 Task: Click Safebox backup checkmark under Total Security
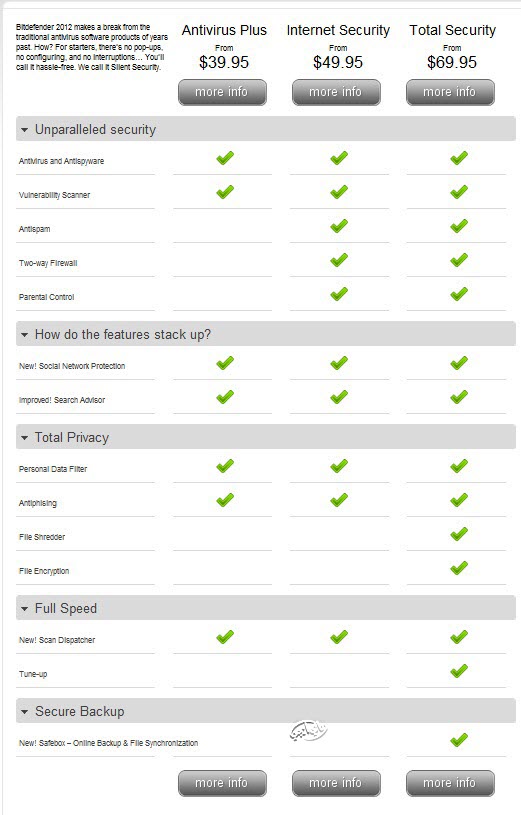(x=459, y=740)
